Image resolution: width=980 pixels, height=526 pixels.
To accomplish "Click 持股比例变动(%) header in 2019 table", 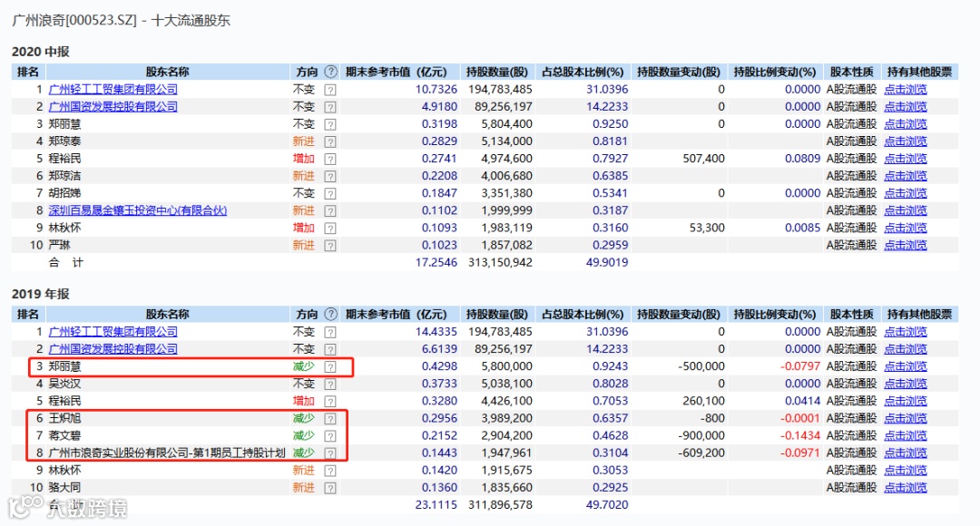I will (x=775, y=314).
